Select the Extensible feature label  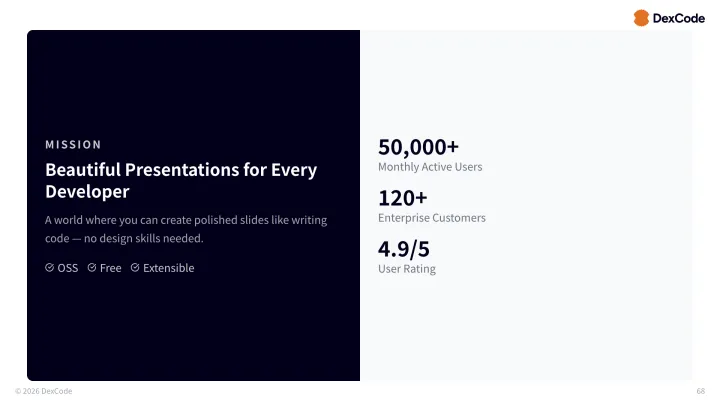pos(168,268)
